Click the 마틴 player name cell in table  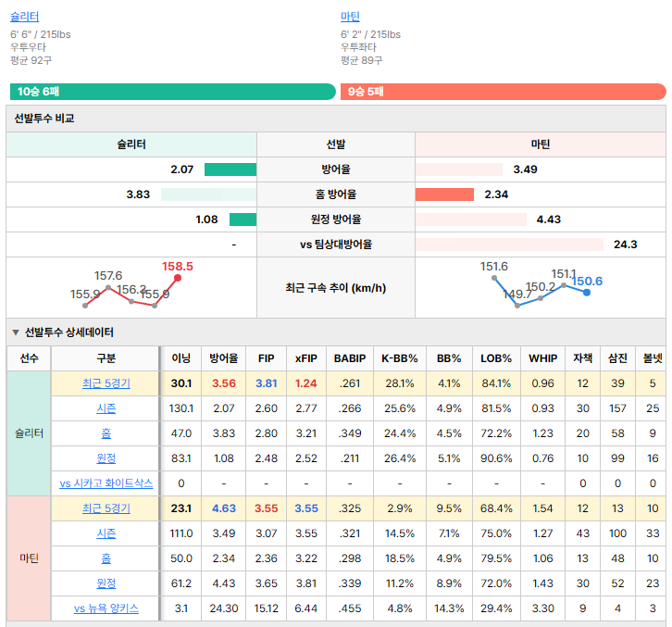coord(29,558)
